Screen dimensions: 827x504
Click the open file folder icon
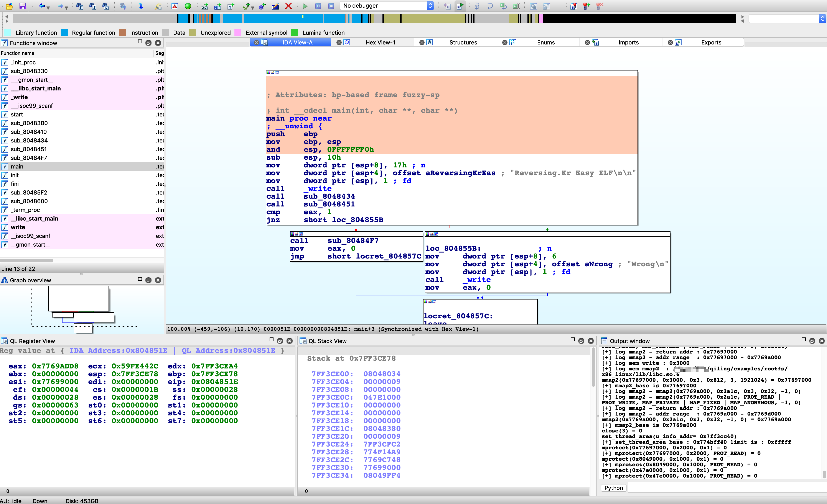click(x=9, y=6)
